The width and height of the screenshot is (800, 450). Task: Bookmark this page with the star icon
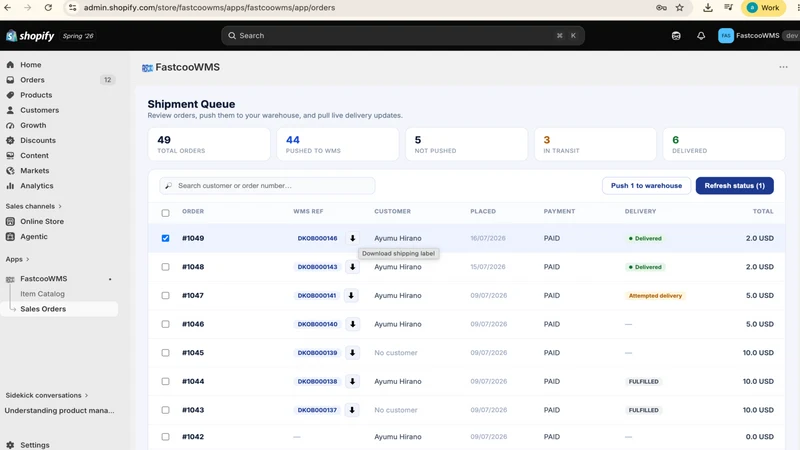point(680,8)
